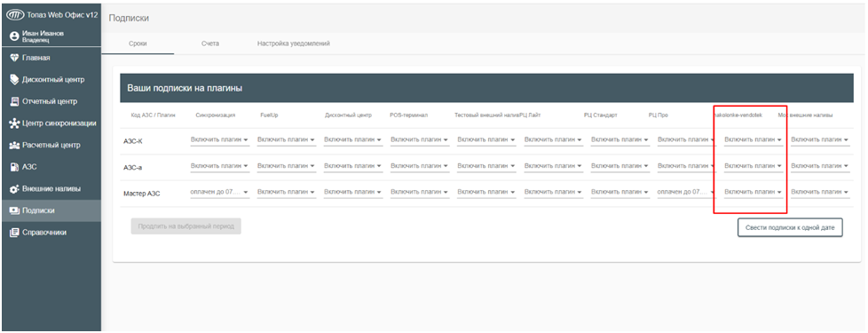Screen dimensions: 868x333
Task: Open Мои внешние наливы dropdown for АЗС-К
Action: point(820,140)
